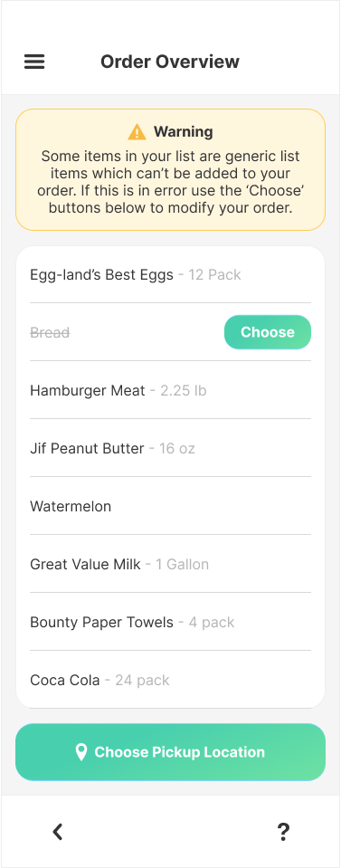
Task: Select Egg-land's Best Eggs item
Action: (170, 274)
